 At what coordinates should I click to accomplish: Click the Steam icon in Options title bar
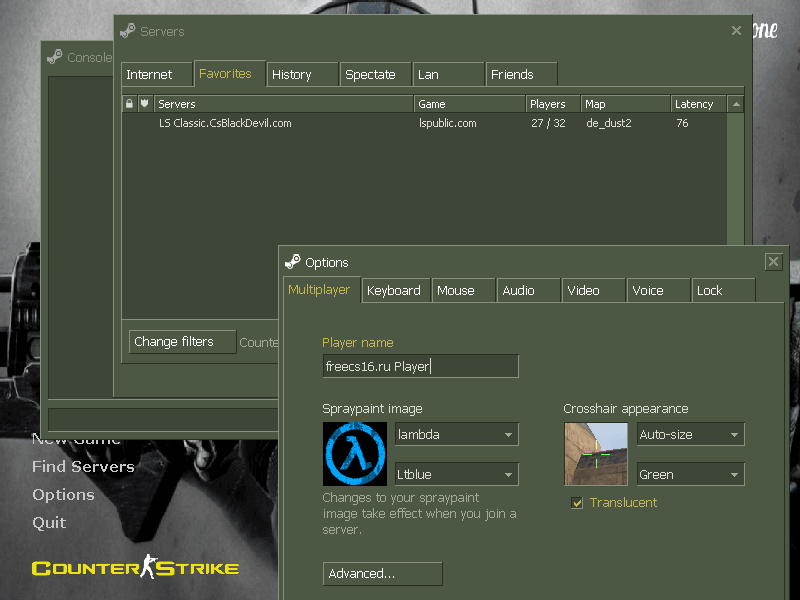tap(292, 262)
